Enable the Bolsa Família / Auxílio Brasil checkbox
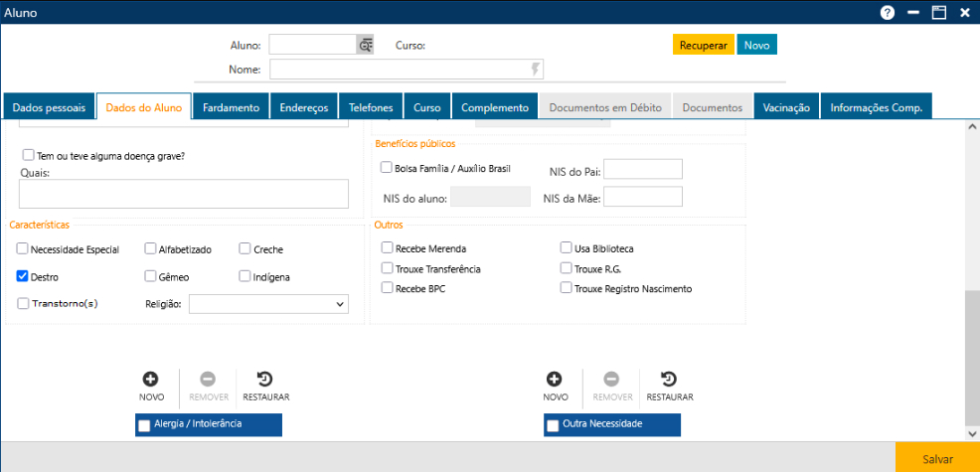980x472 pixels. (387, 169)
